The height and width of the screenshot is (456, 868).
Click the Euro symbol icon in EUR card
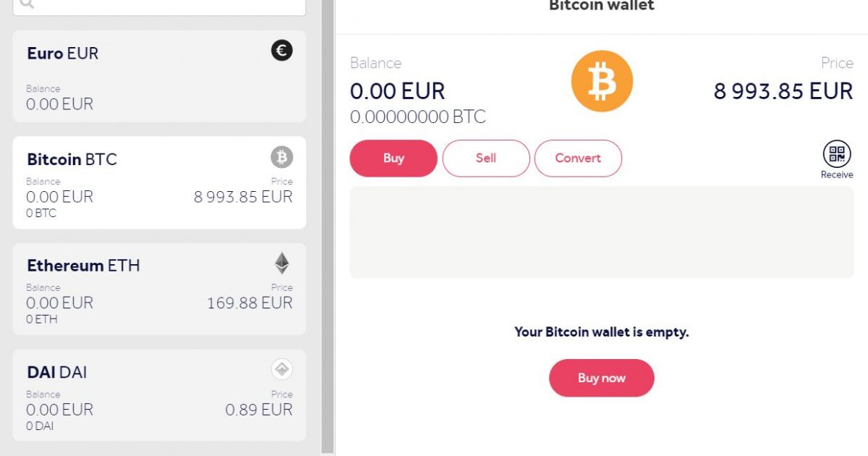tap(282, 51)
